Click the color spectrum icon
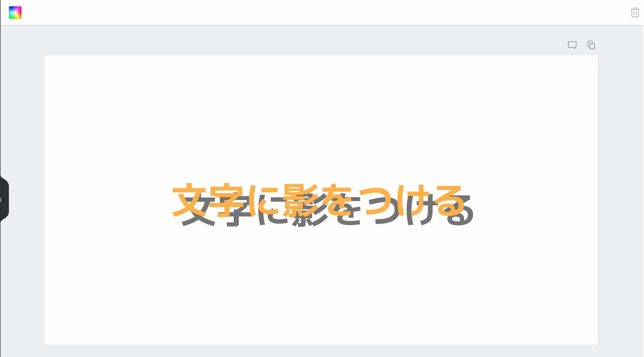The height and width of the screenshot is (357, 644). (15, 12)
